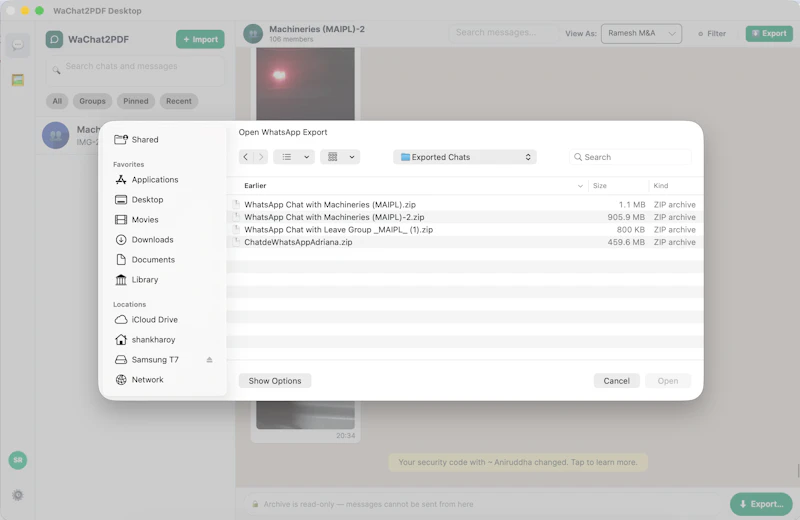Select shankharoy home folder
This screenshot has height=520, width=800.
tap(145, 339)
